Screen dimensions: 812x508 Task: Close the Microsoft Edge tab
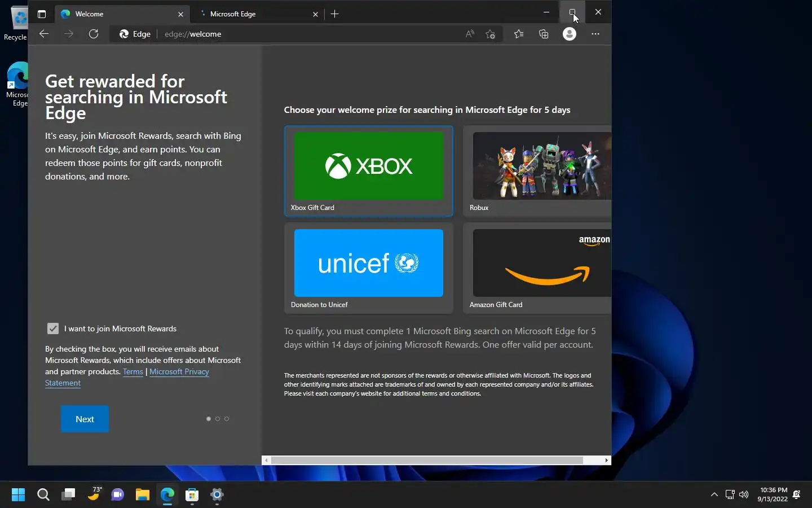[x=315, y=14]
